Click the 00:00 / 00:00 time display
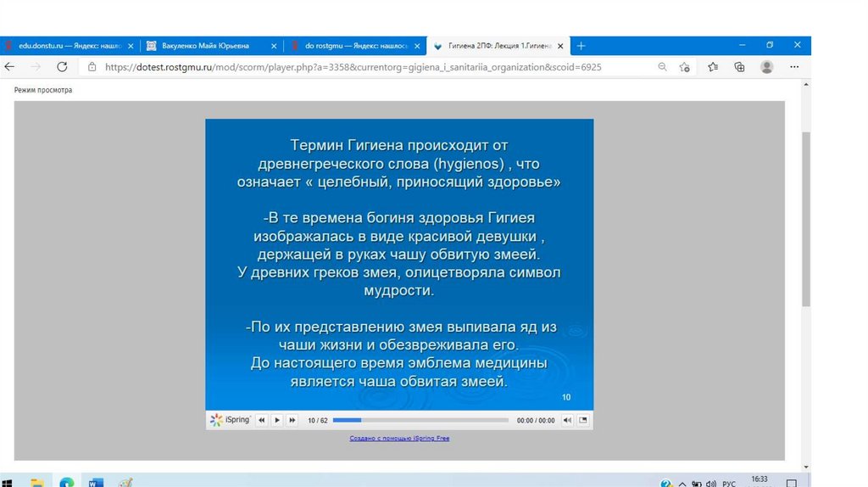 536,421
